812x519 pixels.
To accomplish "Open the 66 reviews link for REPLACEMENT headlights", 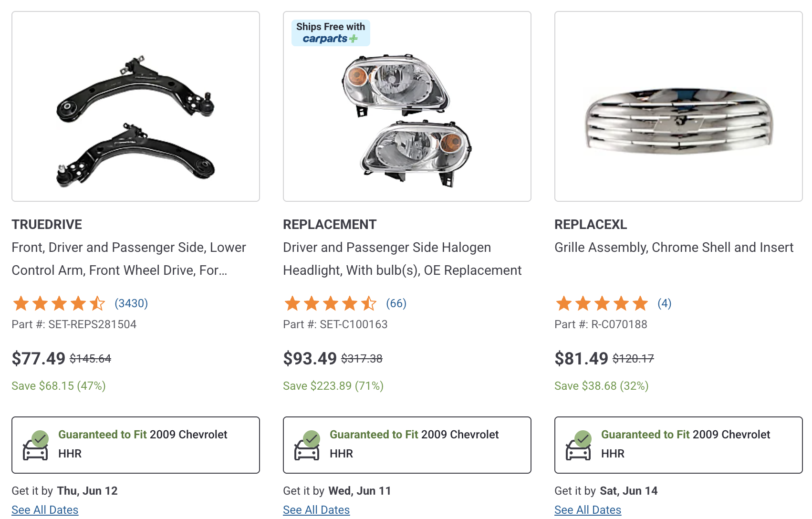I will tap(396, 303).
